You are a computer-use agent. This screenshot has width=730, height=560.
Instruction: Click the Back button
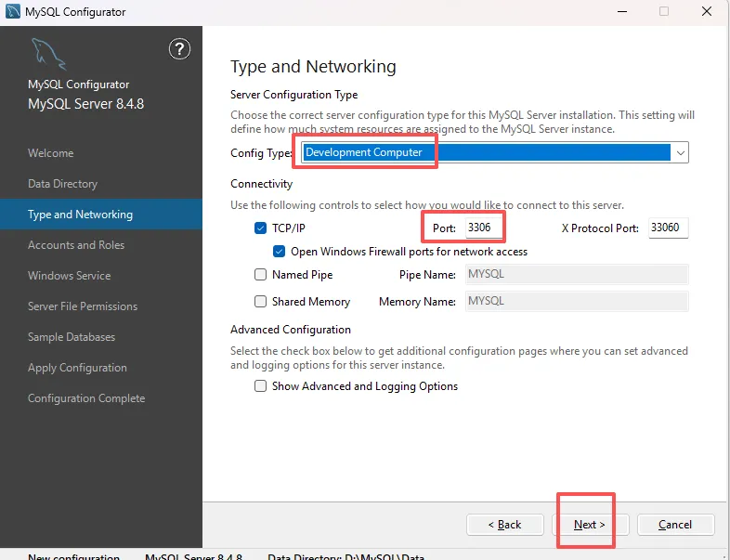click(504, 525)
